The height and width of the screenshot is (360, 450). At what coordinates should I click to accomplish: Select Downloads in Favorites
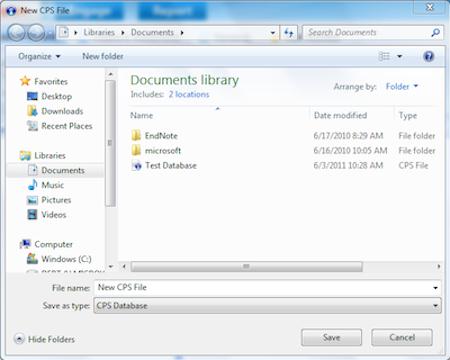click(62, 111)
